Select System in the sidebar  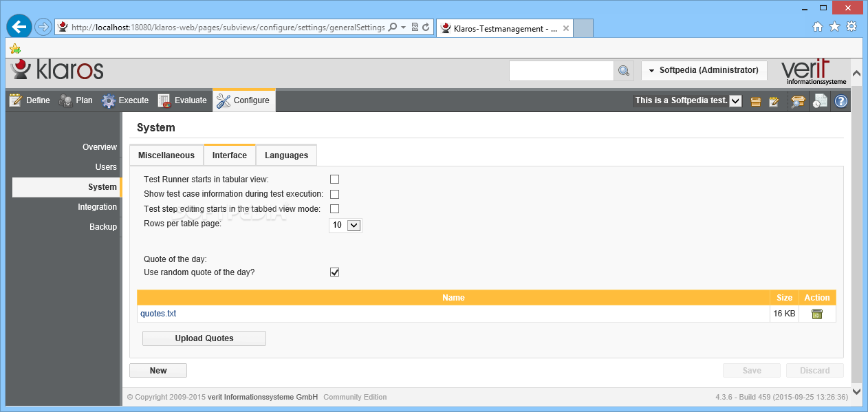[67, 187]
